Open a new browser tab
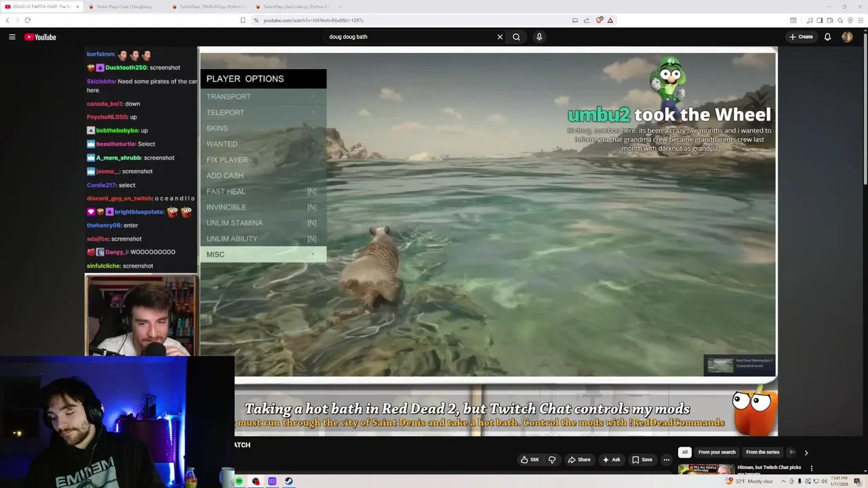Viewport: 868px width, 488px height. tap(340, 7)
